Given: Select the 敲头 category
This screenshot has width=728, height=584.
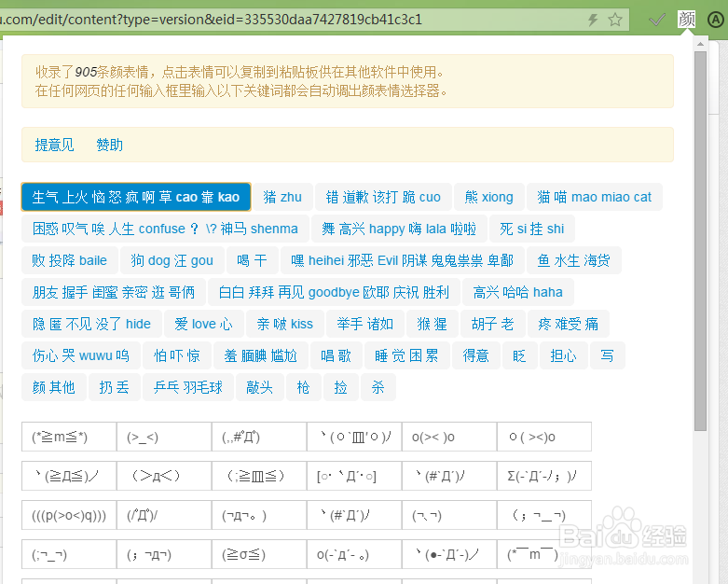Looking at the screenshot, I should coord(260,387).
